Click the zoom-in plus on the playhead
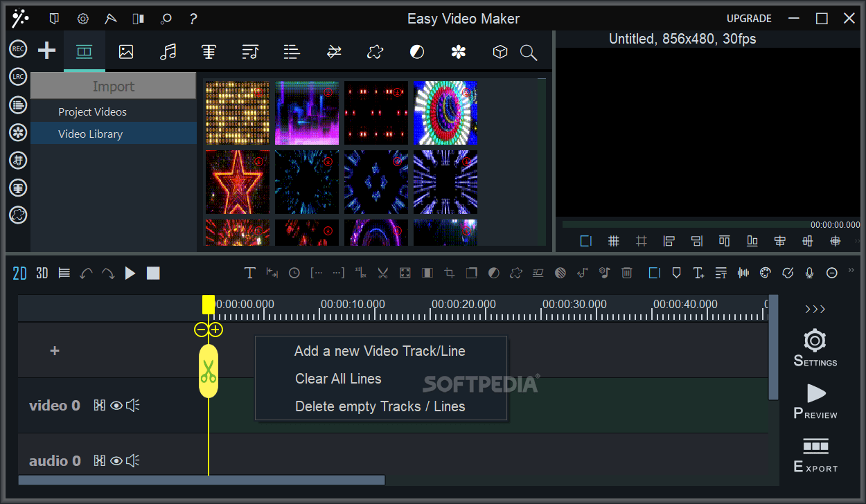The image size is (866, 504). pyautogui.click(x=215, y=330)
